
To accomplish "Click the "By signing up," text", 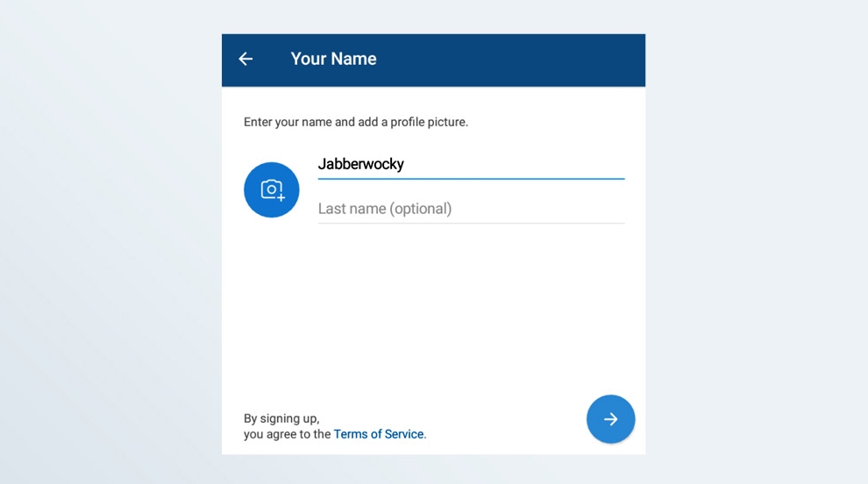I will tap(281, 418).
